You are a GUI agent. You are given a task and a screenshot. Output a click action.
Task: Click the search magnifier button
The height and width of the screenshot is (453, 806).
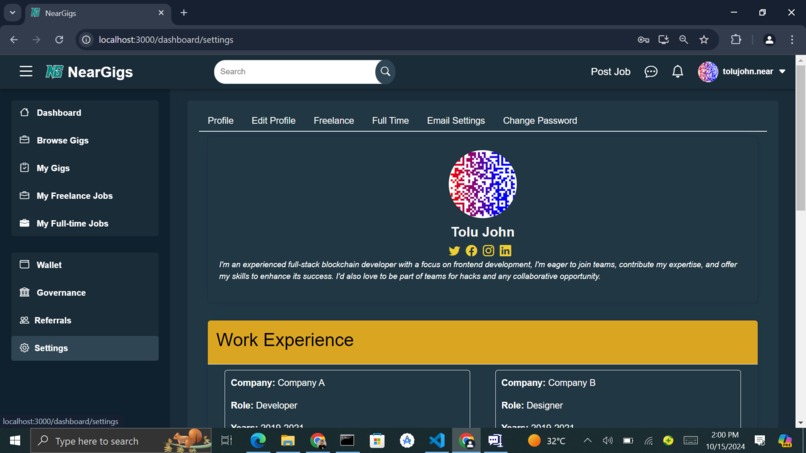pos(385,71)
